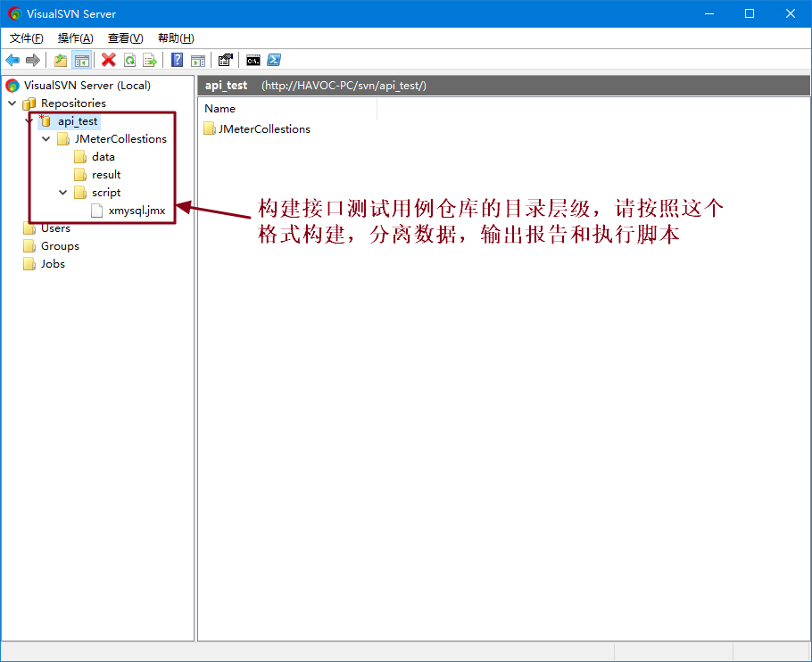
Task: Select the result folder label
Action: tap(106, 175)
